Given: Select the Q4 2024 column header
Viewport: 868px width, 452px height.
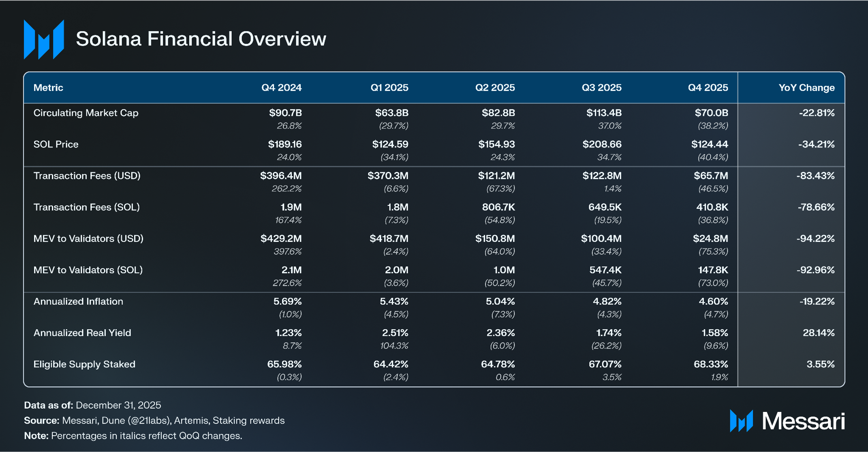Looking at the screenshot, I should 281,88.
